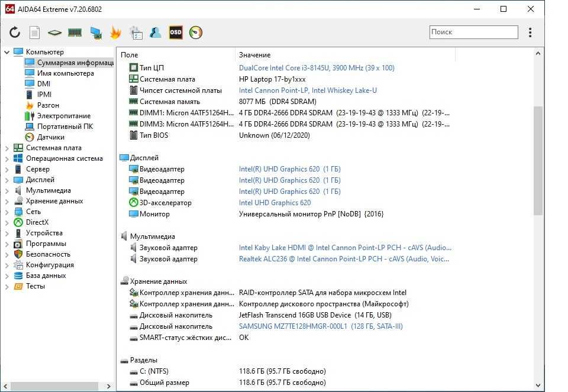Click the 3D-акселератор Xbox-style icon
Viewport: 568px width, 392px height.
tap(133, 203)
